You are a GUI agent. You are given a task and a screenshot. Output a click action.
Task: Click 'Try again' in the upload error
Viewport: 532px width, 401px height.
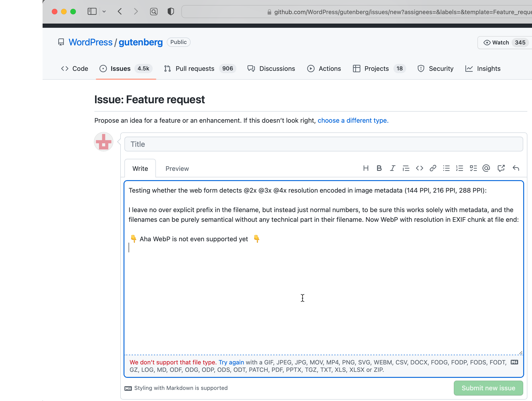231,362
